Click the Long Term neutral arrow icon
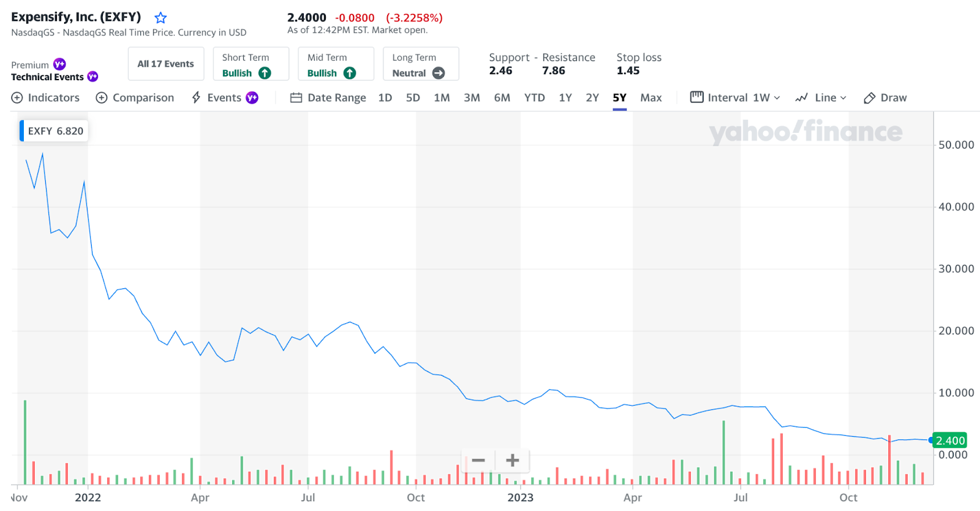 (x=439, y=73)
